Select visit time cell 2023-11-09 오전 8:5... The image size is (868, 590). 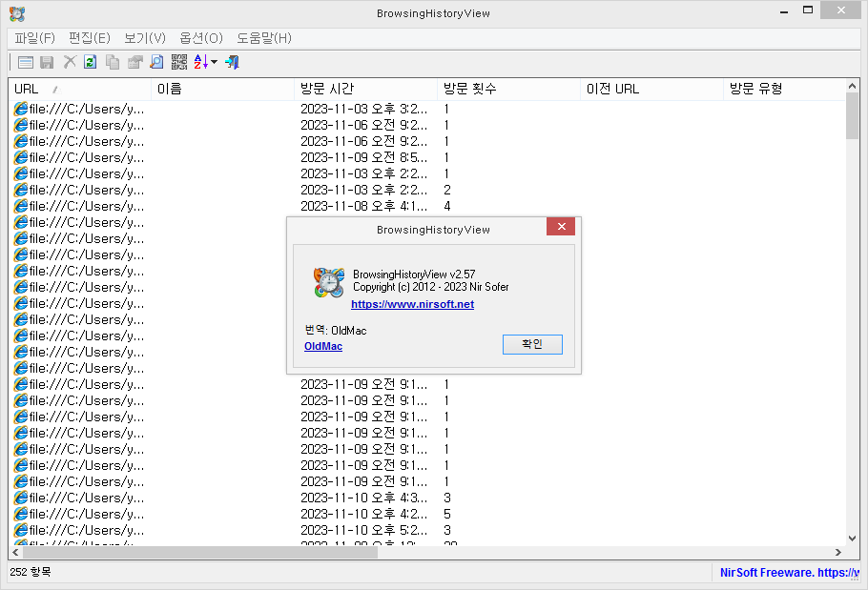point(364,157)
